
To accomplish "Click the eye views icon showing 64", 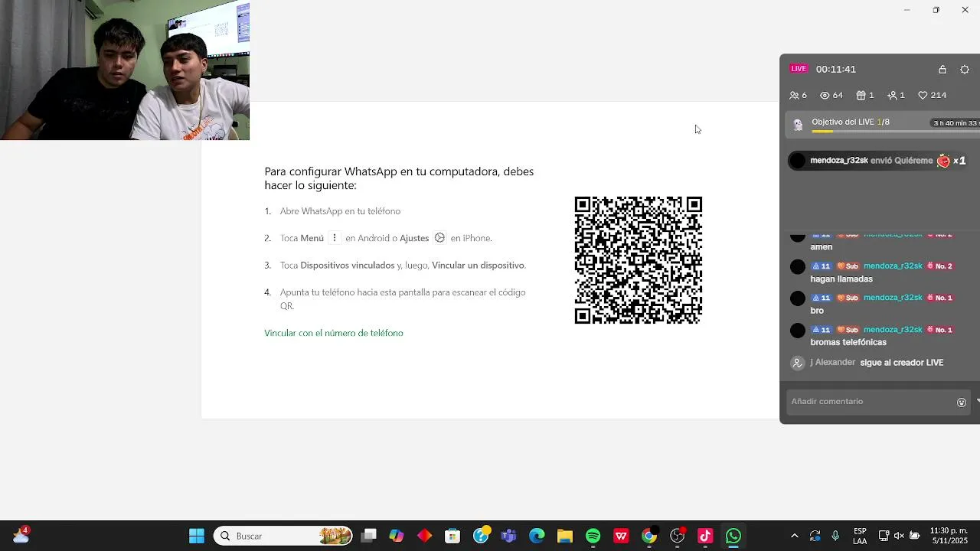I will point(825,96).
